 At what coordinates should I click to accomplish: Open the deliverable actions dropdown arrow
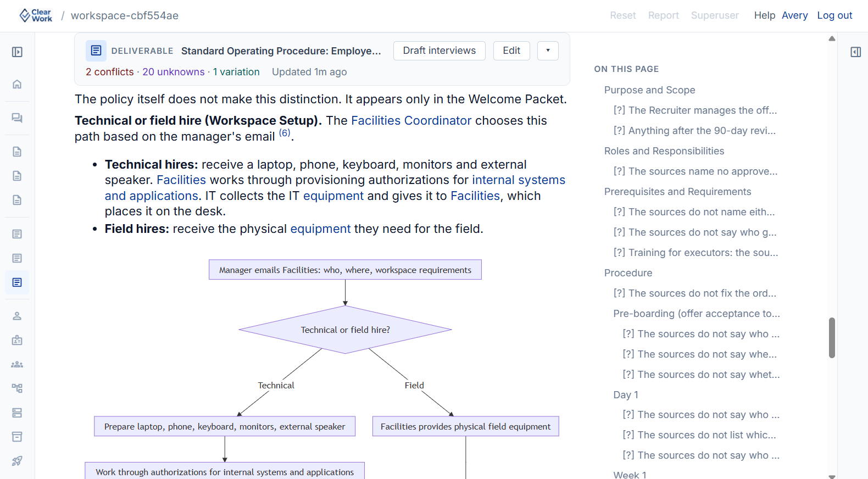pos(548,51)
